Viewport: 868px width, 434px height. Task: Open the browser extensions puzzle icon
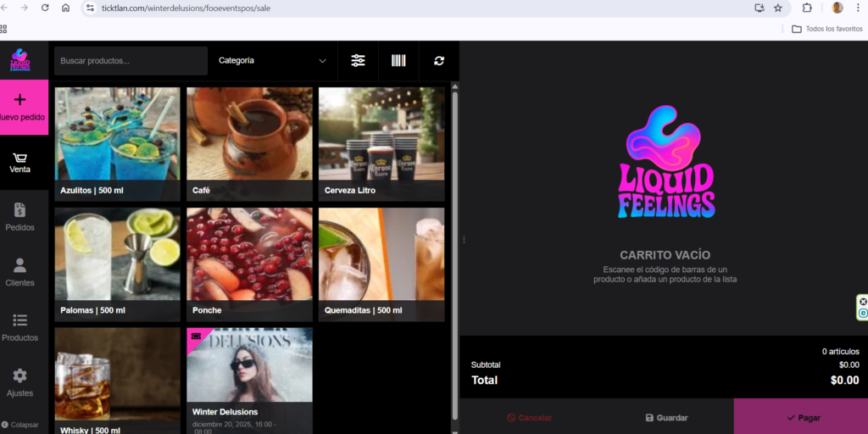807,8
